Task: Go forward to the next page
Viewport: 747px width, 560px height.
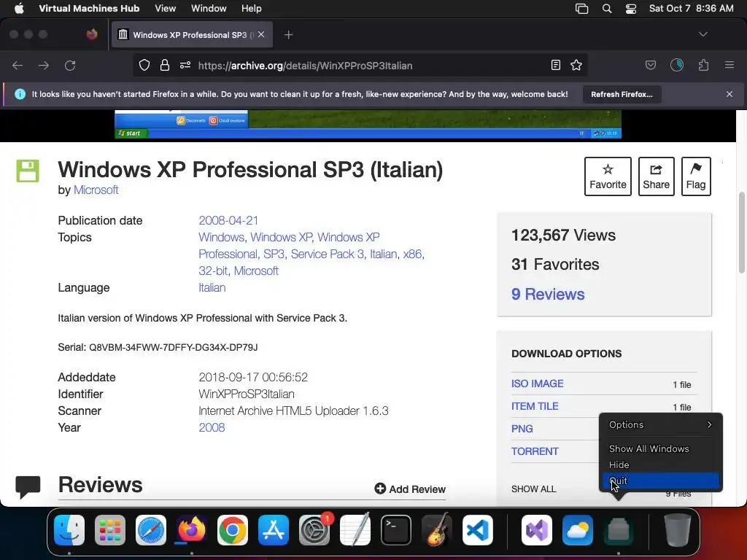Action: [x=43, y=65]
